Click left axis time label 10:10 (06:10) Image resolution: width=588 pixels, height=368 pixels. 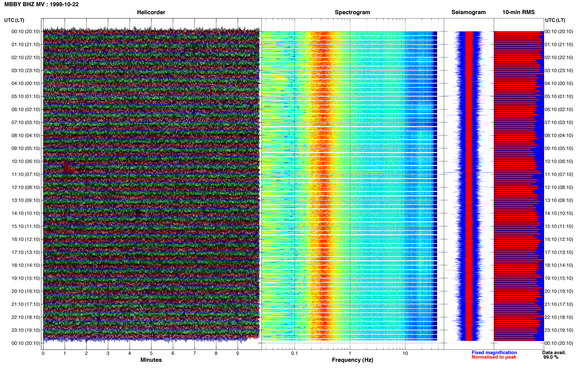(26, 161)
